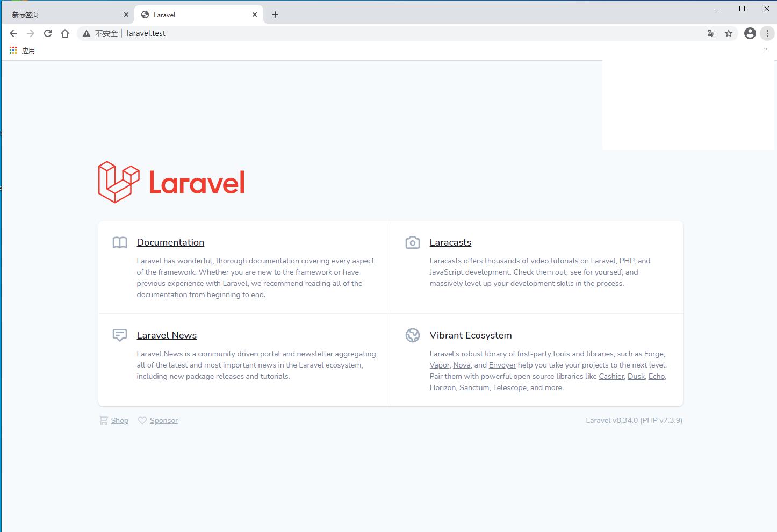The width and height of the screenshot is (777, 532).
Task: Minimize the browser window
Action: (717, 9)
